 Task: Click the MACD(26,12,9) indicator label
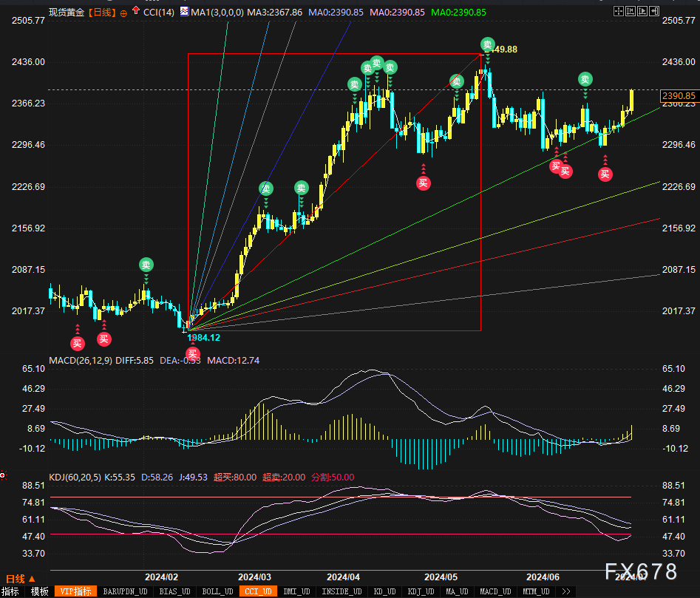pyautogui.click(x=81, y=360)
